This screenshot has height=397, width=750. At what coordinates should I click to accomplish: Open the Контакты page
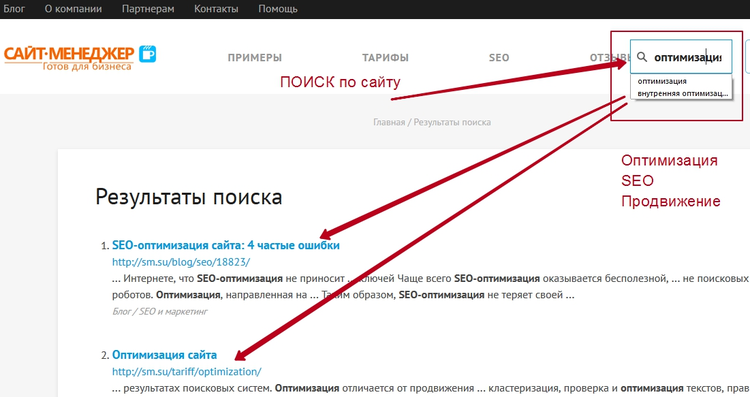click(216, 9)
